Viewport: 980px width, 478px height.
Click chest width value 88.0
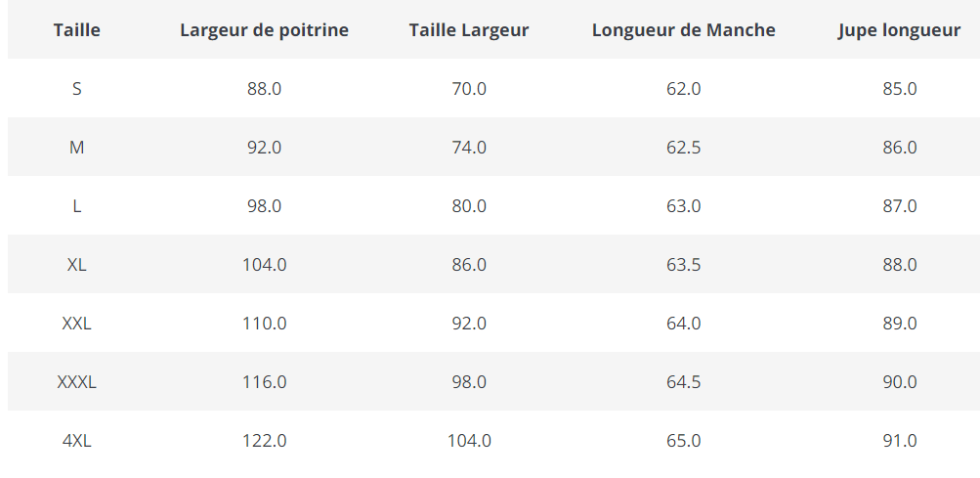(x=264, y=89)
